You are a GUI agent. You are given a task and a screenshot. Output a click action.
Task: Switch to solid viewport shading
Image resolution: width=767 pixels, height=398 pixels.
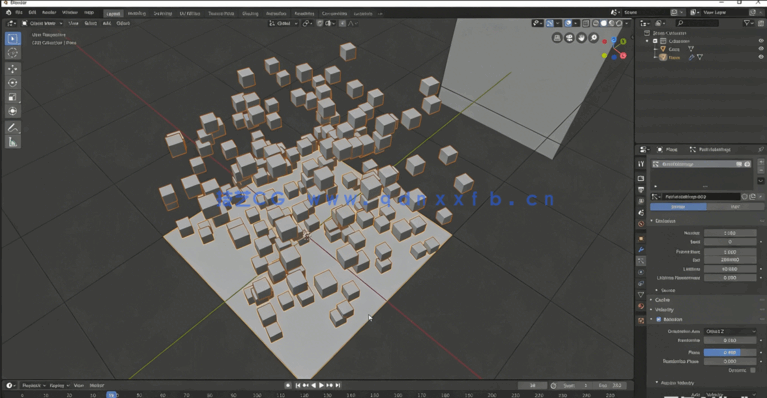pyautogui.click(x=604, y=23)
